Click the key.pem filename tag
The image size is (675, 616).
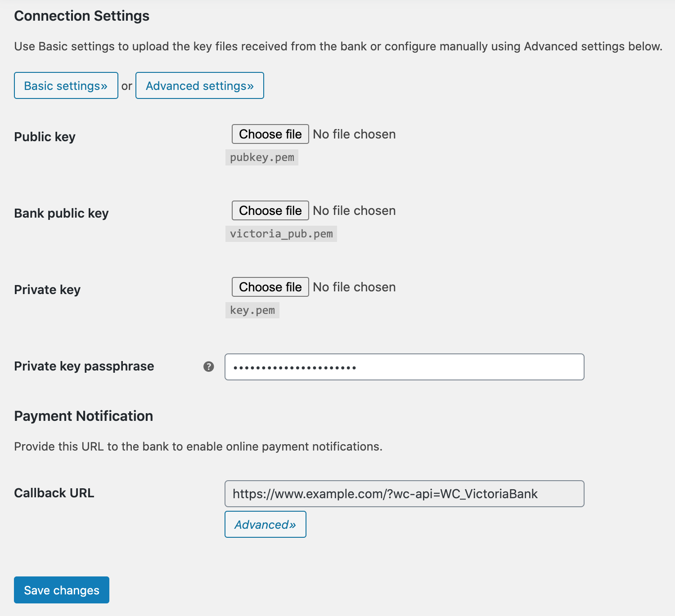coord(252,310)
